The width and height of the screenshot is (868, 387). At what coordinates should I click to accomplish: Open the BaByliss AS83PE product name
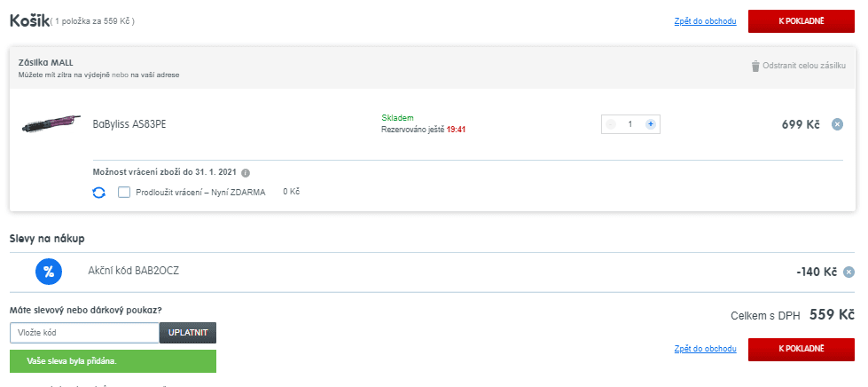[129, 124]
